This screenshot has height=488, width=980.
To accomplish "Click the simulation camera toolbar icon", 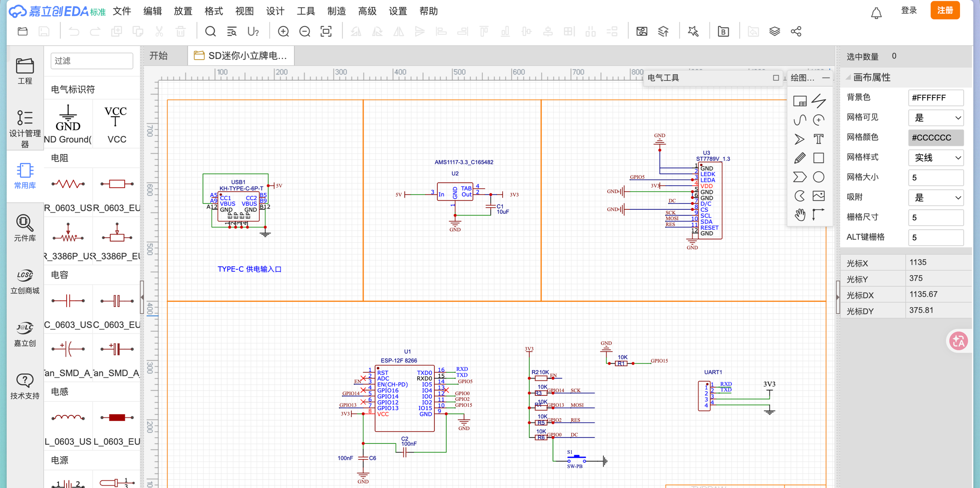I will click(x=642, y=31).
